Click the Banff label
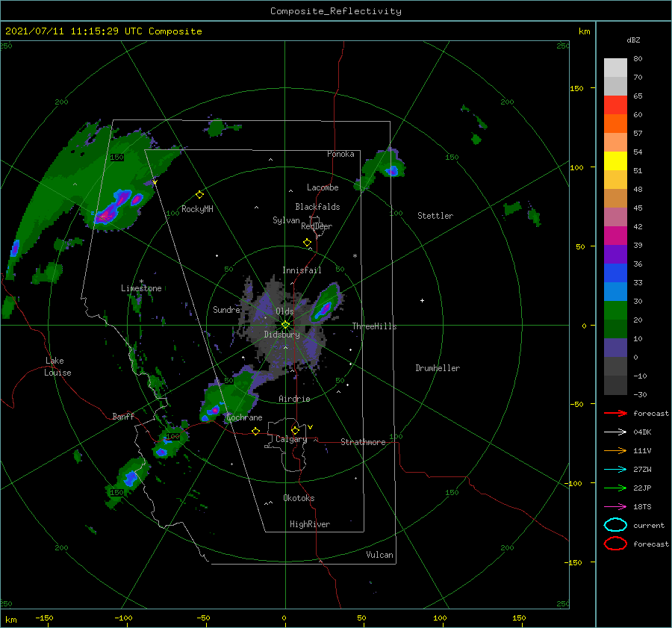 (123, 416)
